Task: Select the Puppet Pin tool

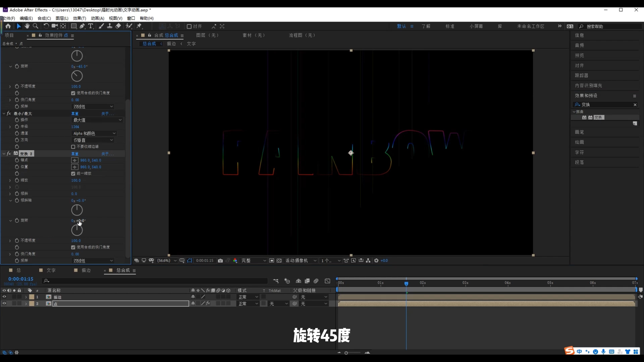Action: (x=139, y=26)
